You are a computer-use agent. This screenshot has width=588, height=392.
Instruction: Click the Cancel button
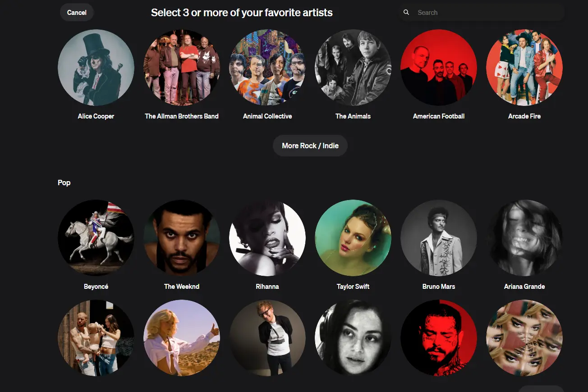tap(77, 13)
